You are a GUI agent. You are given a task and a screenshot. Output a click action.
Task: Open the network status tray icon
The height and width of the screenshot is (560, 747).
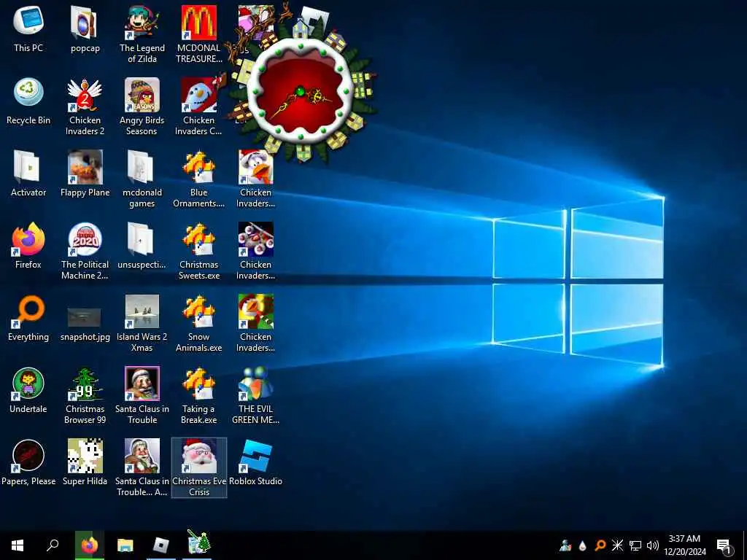tap(635, 545)
